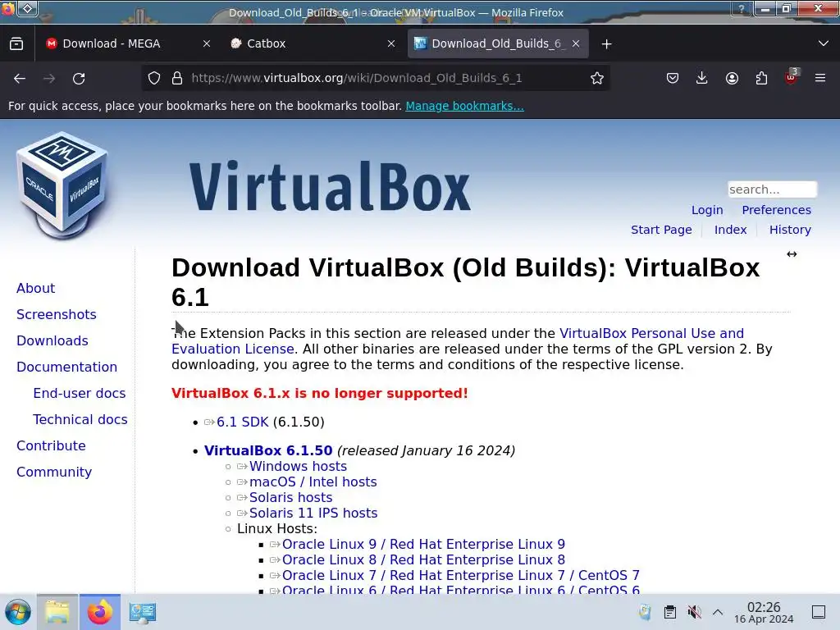This screenshot has height=630, width=840.
Task: Click the uBlock Origin extension icon
Action: [791, 78]
